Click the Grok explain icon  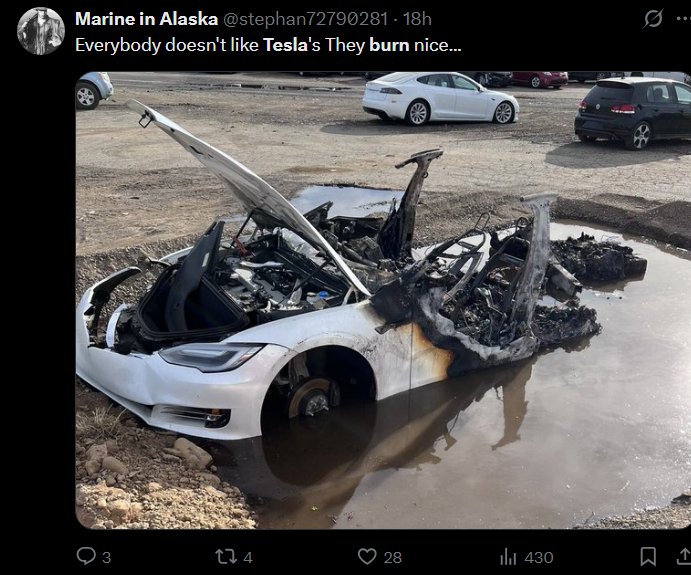coord(653,19)
